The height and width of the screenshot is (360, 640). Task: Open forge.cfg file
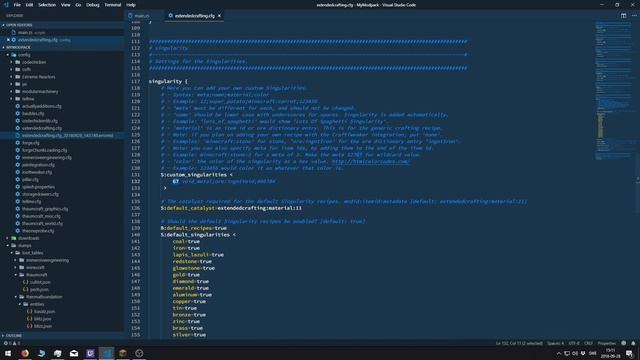pyautogui.click(x=31, y=143)
